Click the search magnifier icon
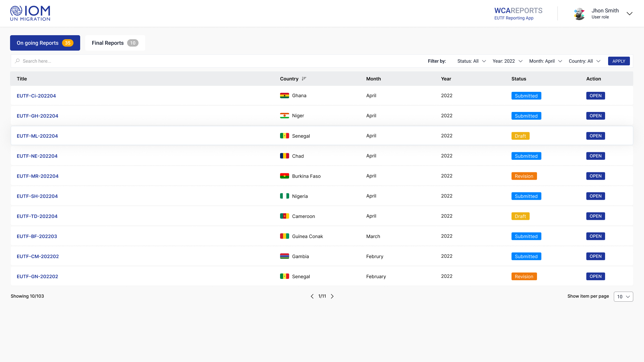The height and width of the screenshot is (362, 644). [17, 61]
